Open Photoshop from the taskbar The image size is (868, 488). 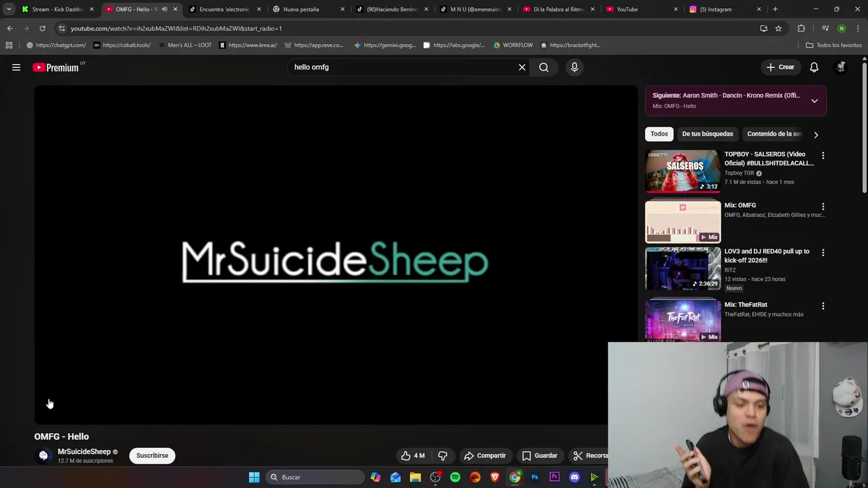534,477
